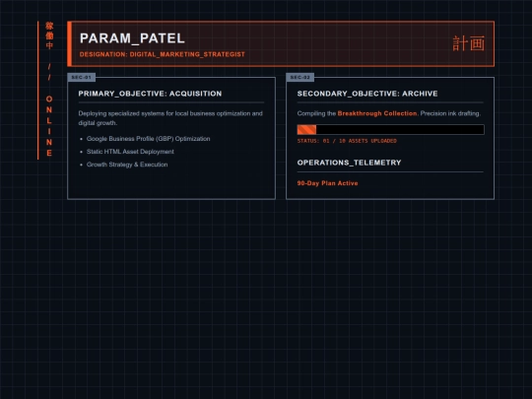This screenshot has width=532, height=399.
Task: Click the 計画 kanji emblem in header
Action: (469, 43)
